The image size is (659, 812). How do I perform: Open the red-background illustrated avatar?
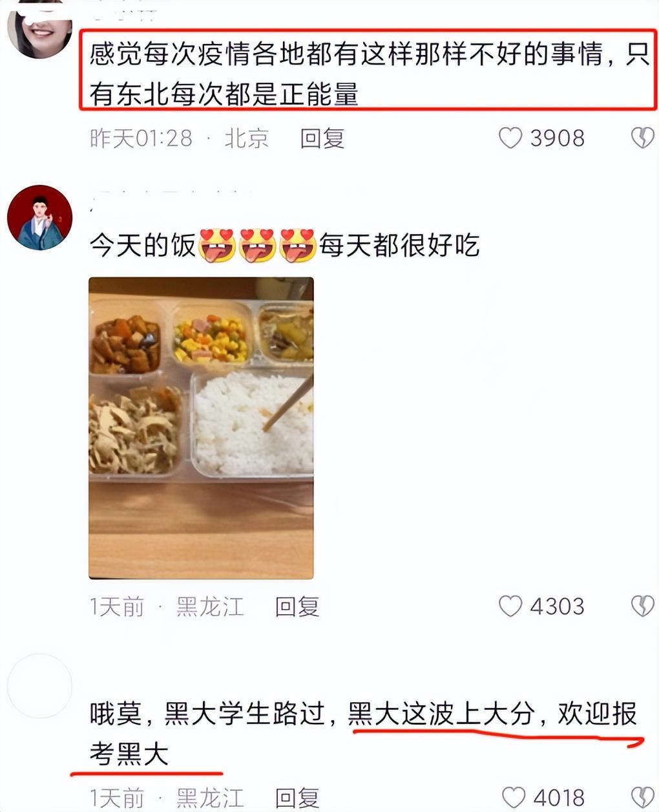pyautogui.click(x=39, y=217)
